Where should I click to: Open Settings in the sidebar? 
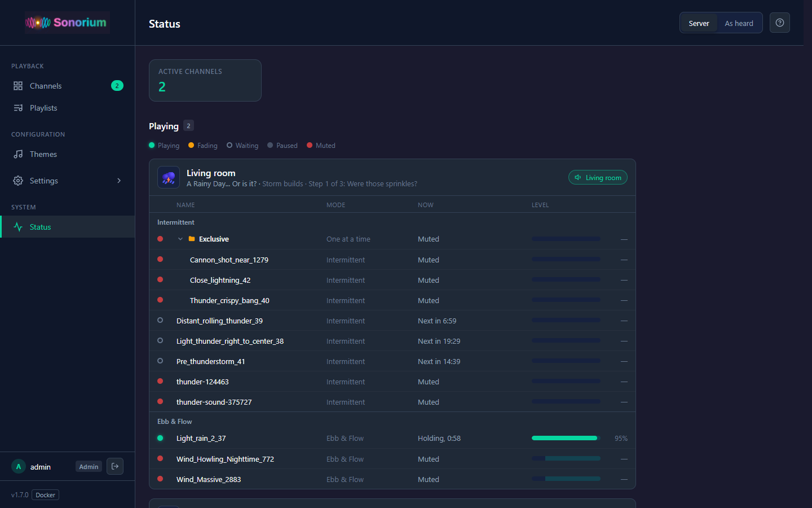click(68, 181)
